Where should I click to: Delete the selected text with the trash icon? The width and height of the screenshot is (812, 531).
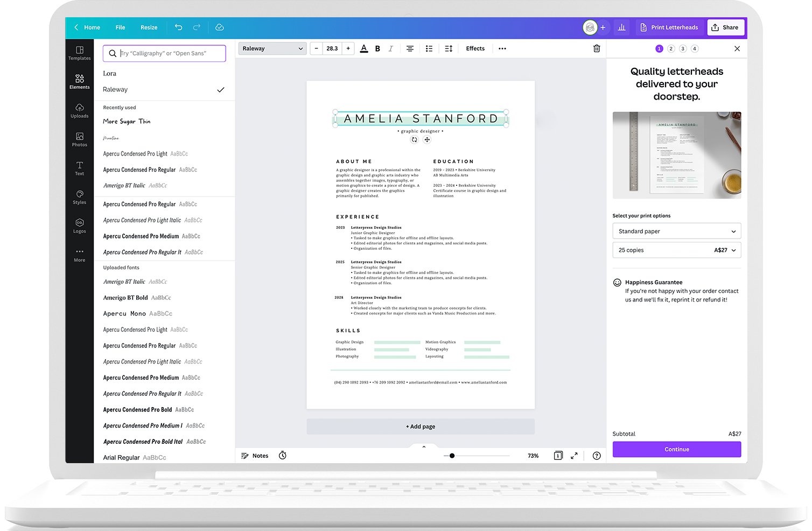[x=597, y=48]
